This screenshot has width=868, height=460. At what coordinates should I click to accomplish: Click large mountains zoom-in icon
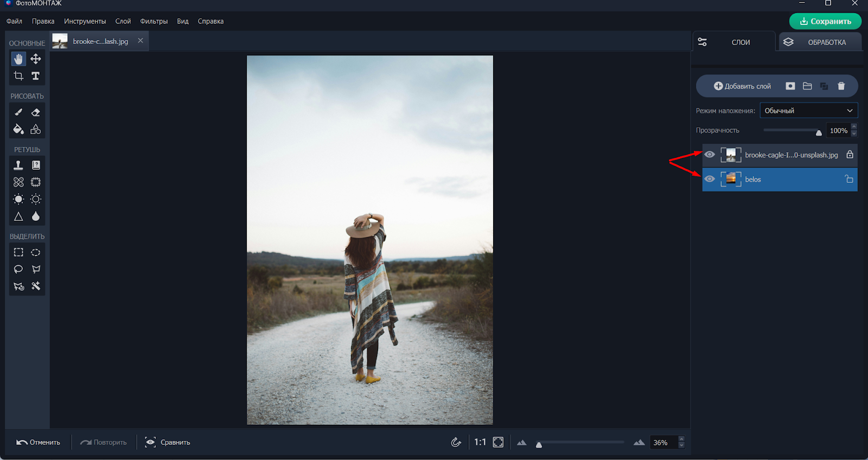coord(639,443)
